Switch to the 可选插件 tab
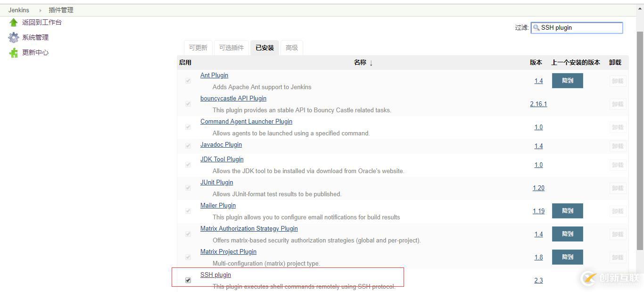This screenshot has height=292, width=644. click(x=231, y=48)
